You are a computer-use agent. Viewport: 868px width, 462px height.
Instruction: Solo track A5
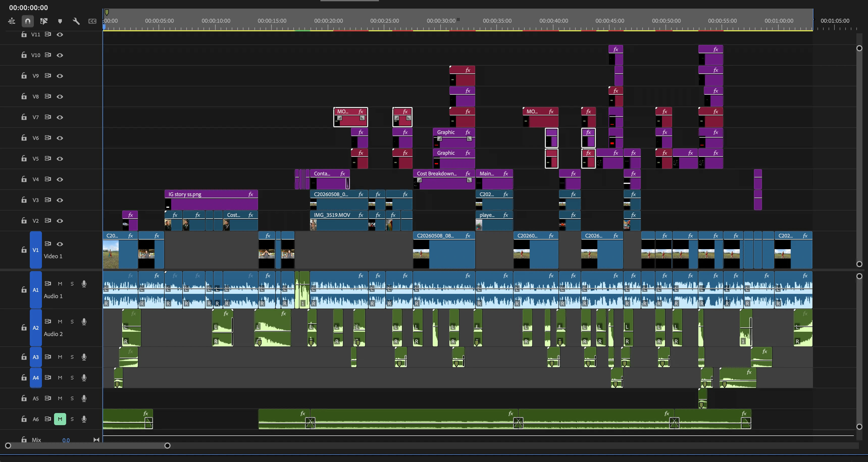(x=72, y=398)
